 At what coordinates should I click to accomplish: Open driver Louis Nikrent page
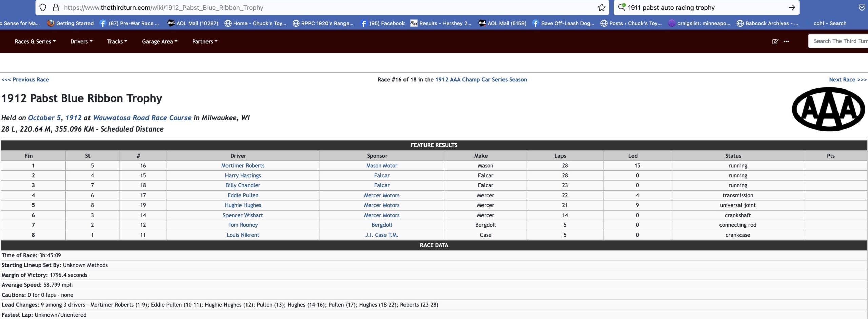[243, 235]
